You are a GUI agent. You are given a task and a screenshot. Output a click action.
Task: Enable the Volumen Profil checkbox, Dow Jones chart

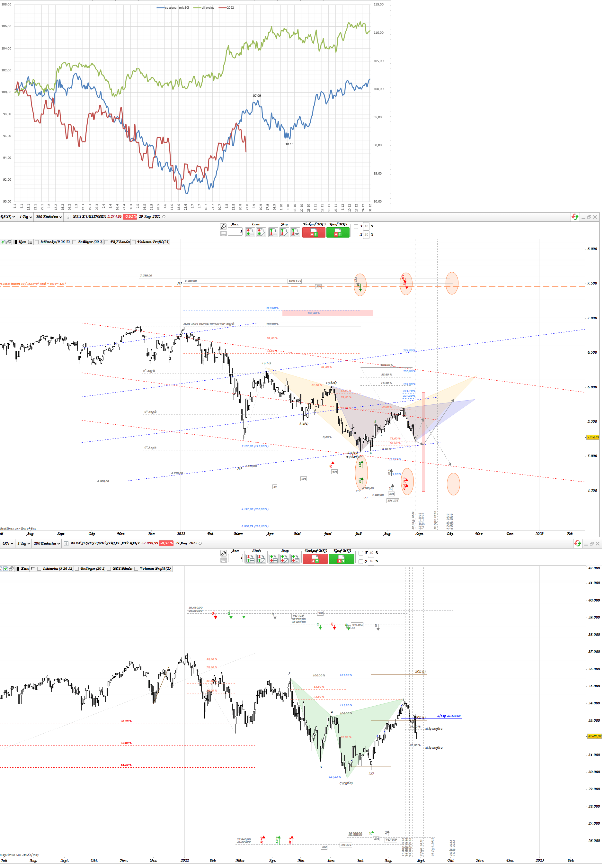click(136, 569)
